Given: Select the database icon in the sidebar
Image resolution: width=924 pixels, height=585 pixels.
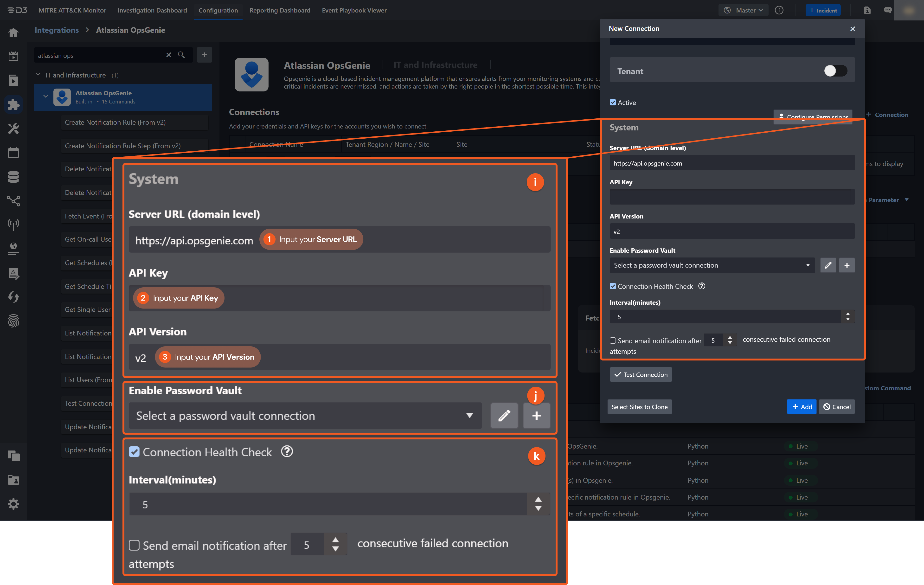Looking at the screenshot, I should (x=13, y=177).
